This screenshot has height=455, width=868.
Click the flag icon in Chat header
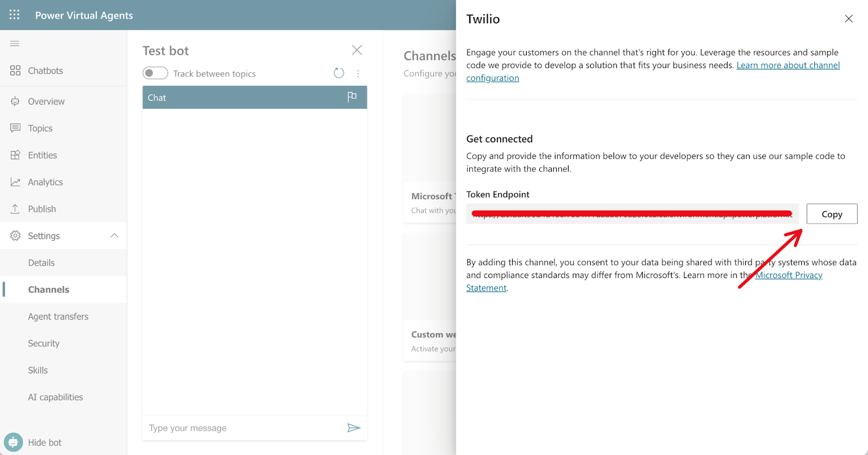click(x=352, y=97)
